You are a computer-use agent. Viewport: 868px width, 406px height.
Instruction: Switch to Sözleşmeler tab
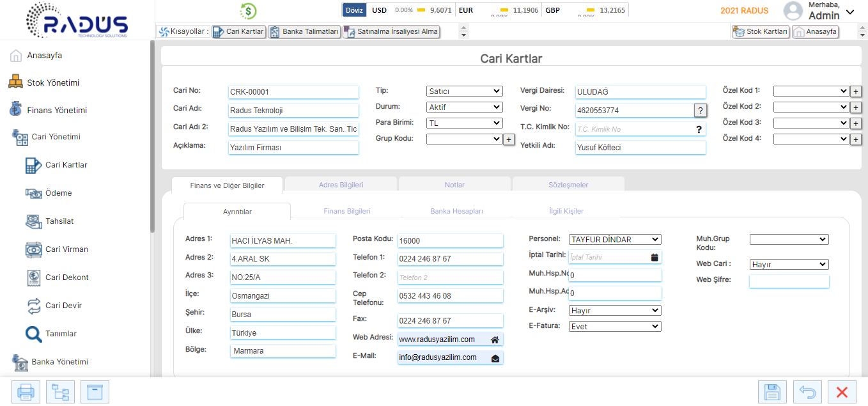coord(568,185)
